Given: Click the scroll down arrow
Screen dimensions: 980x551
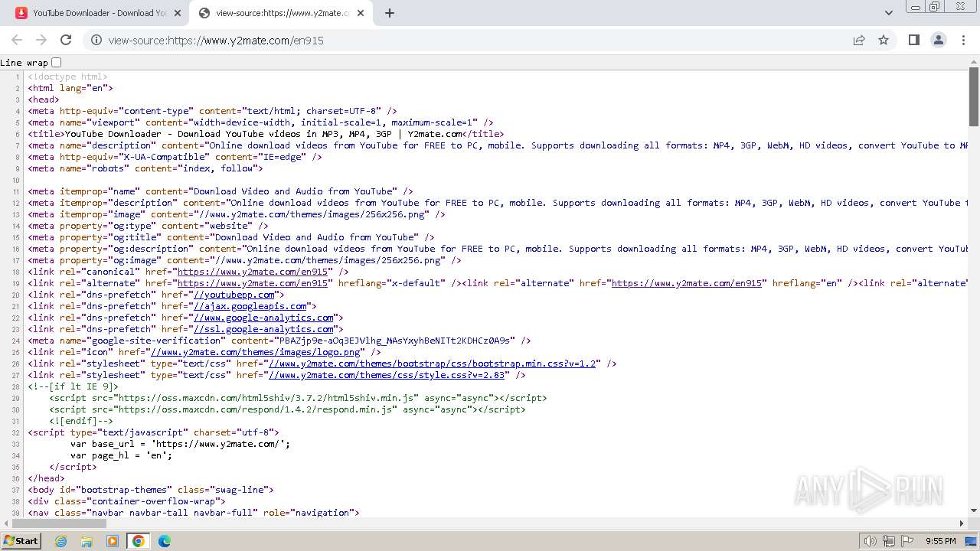Looking at the screenshot, I should [974, 511].
